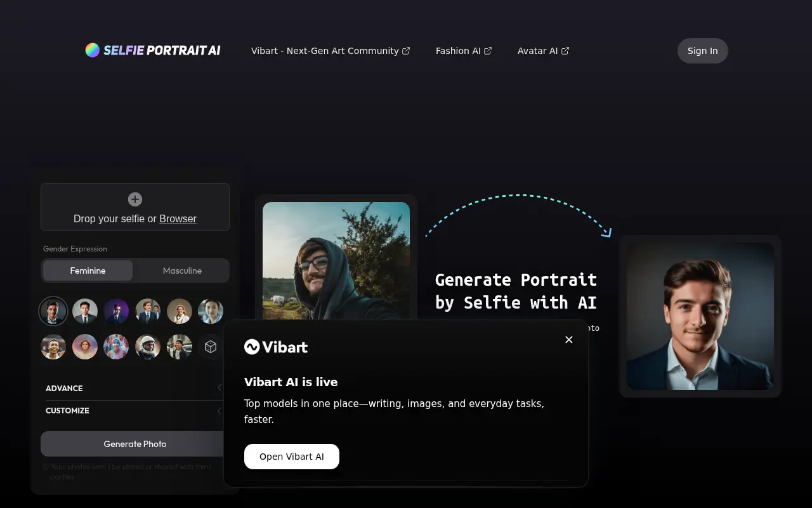The image size is (812, 508).
Task: Click the Vibart logo in the popup
Action: pyautogui.click(x=276, y=347)
